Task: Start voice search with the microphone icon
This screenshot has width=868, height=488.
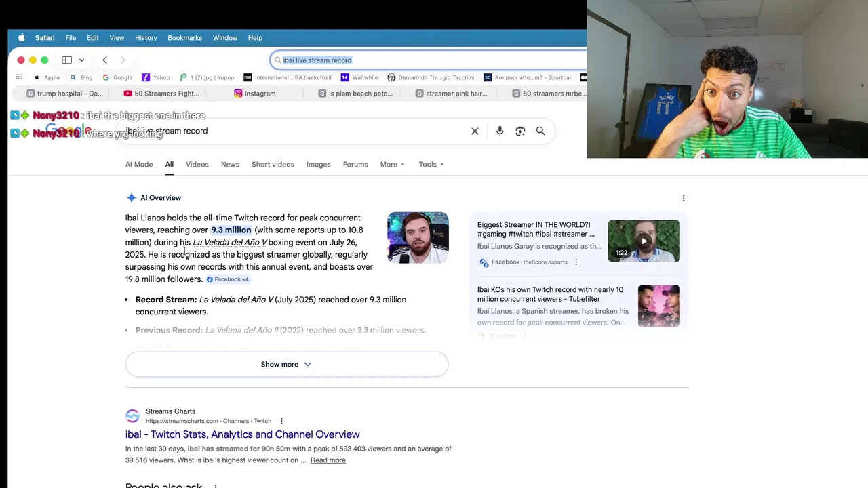Action: [500, 131]
